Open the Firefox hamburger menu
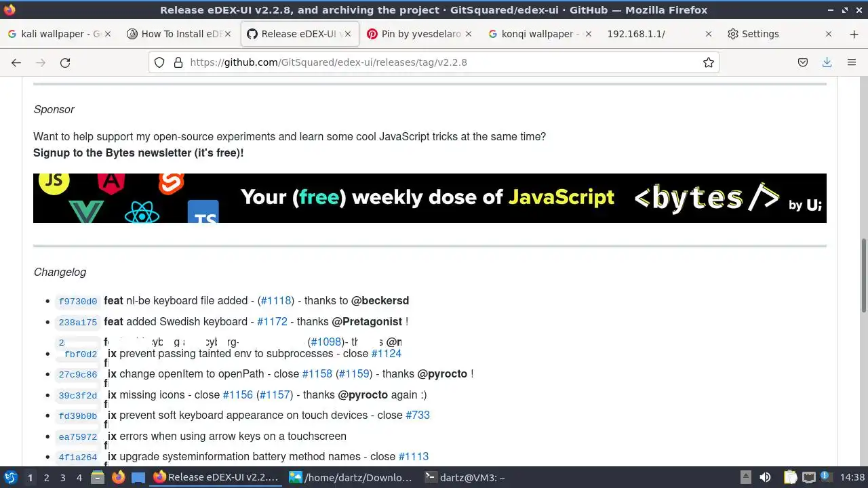Viewport: 868px width, 488px height. 852,62
